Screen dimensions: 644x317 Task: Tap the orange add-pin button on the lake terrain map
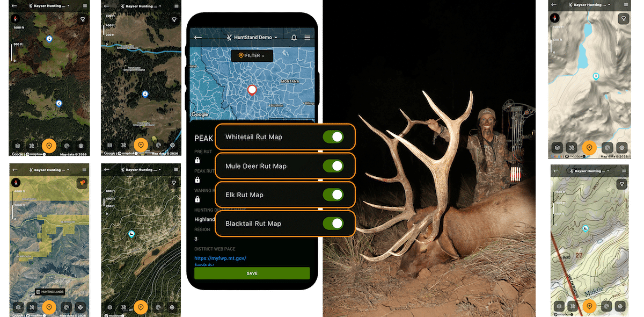589,147
